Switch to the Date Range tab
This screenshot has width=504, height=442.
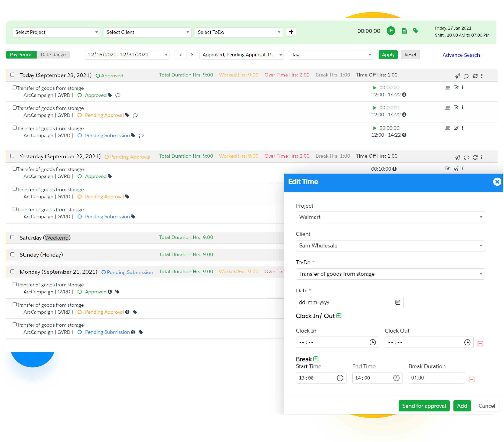coord(53,55)
